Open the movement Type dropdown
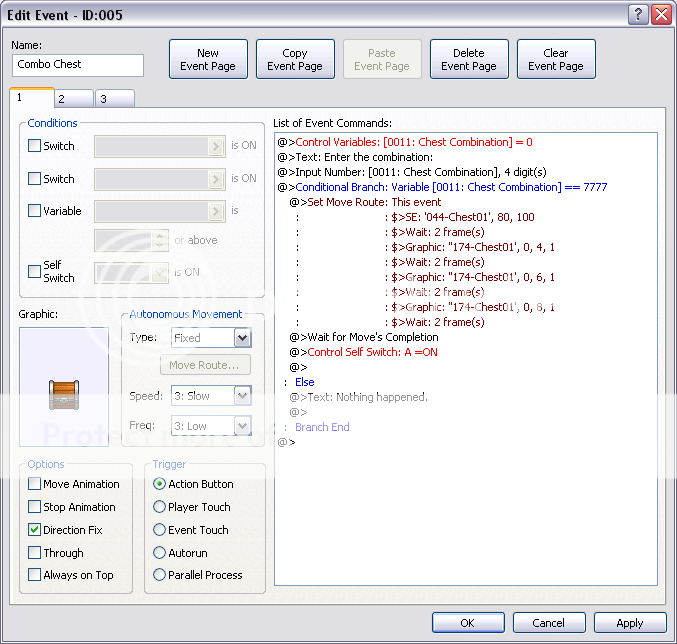The width and height of the screenshot is (677, 644). pyautogui.click(x=241, y=338)
